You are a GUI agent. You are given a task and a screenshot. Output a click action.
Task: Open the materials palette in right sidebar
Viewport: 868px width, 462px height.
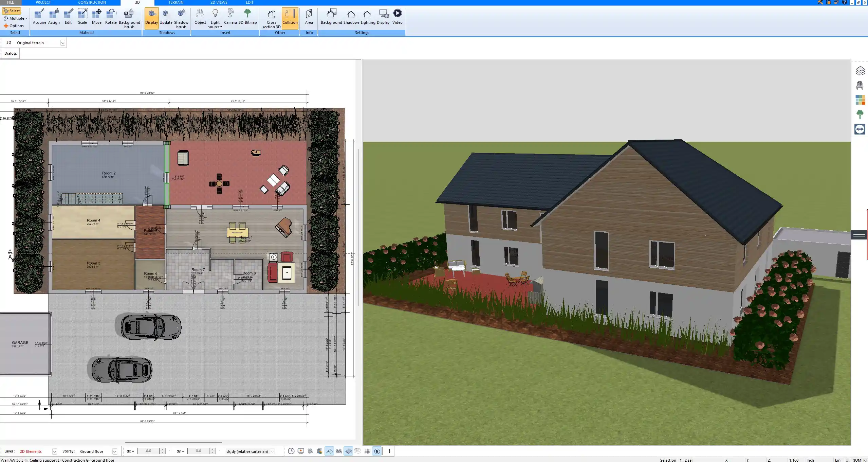click(860, 100)
